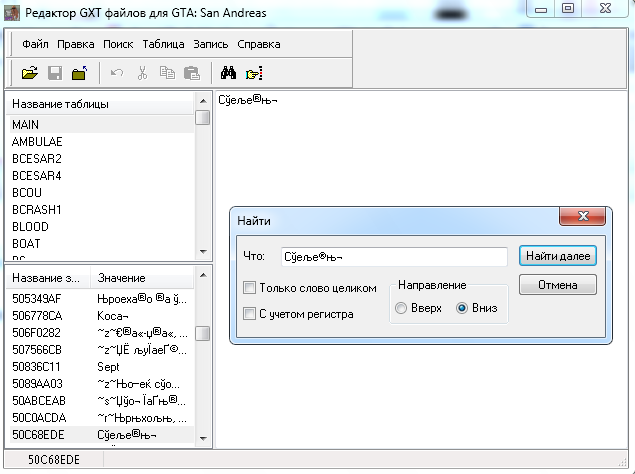635x474 pixels.
Task: Select the AMBULAE table in the list
Action: click(37, 142)
